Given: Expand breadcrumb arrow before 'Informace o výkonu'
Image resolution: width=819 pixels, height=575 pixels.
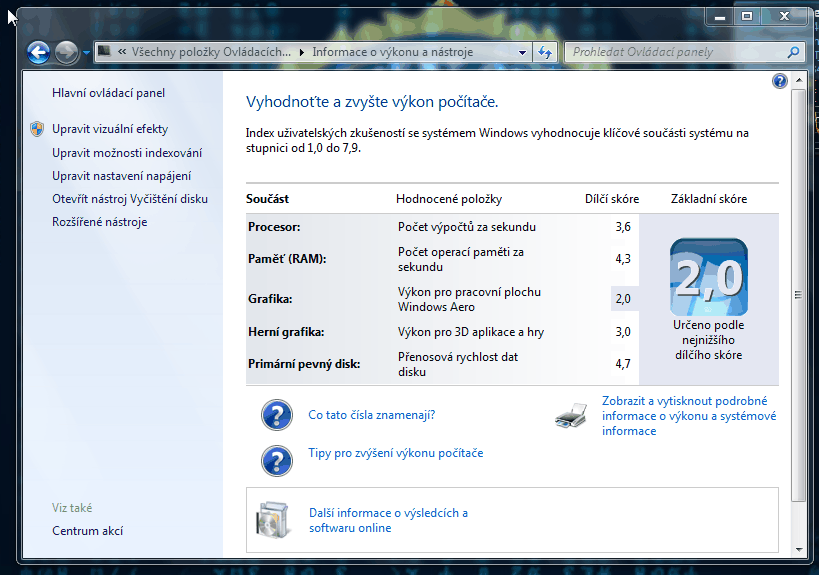Looking at the screenshot, I should coord(302,52).
